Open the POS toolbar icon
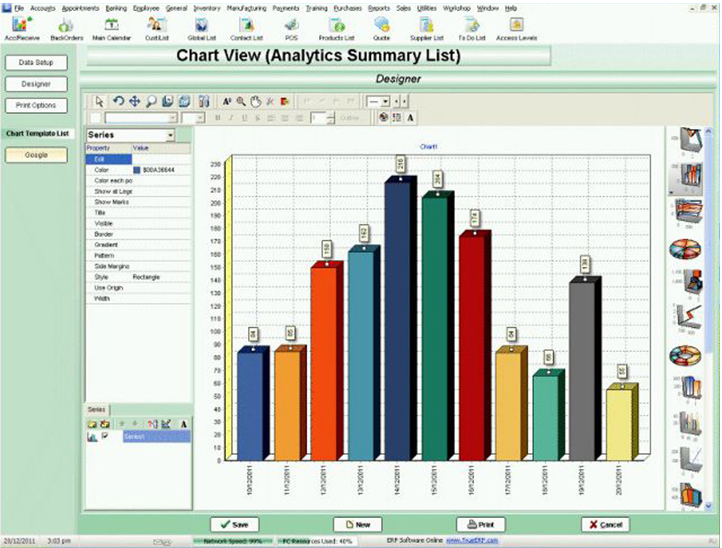Screen dimensions: 722x548 click(x=290, y=26)
